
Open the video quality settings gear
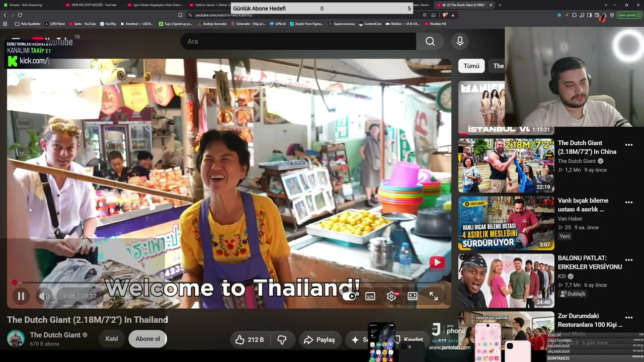pyautogui.click(x=391, y=296)
